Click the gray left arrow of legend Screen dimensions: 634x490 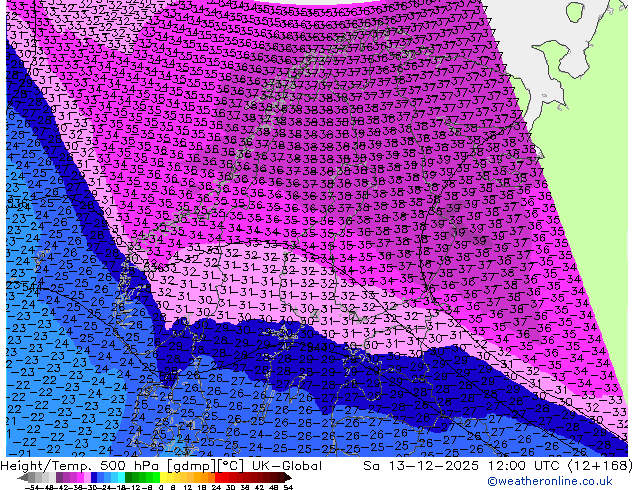click(22, 478)
